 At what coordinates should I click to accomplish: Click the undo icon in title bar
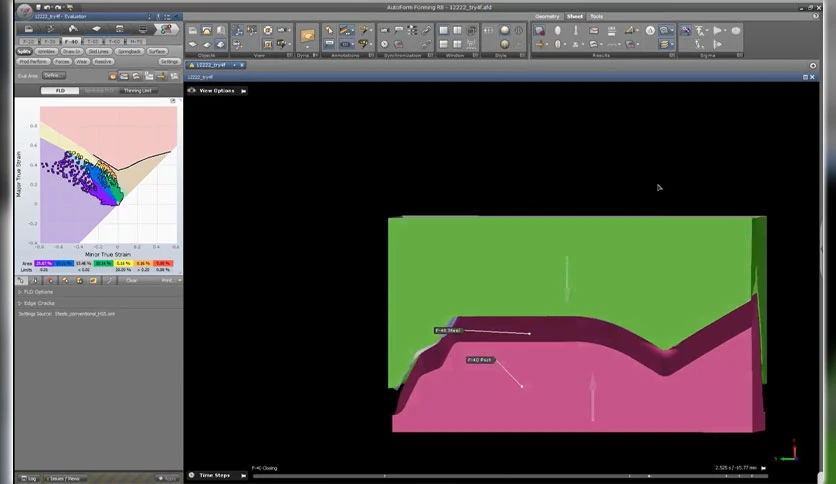click(x=47, y=7)
